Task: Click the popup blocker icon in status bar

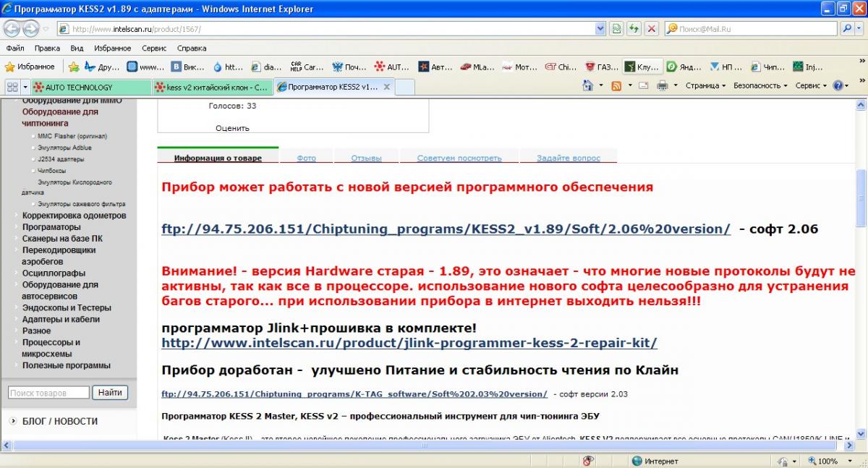Action: click(x=588, y=461)
